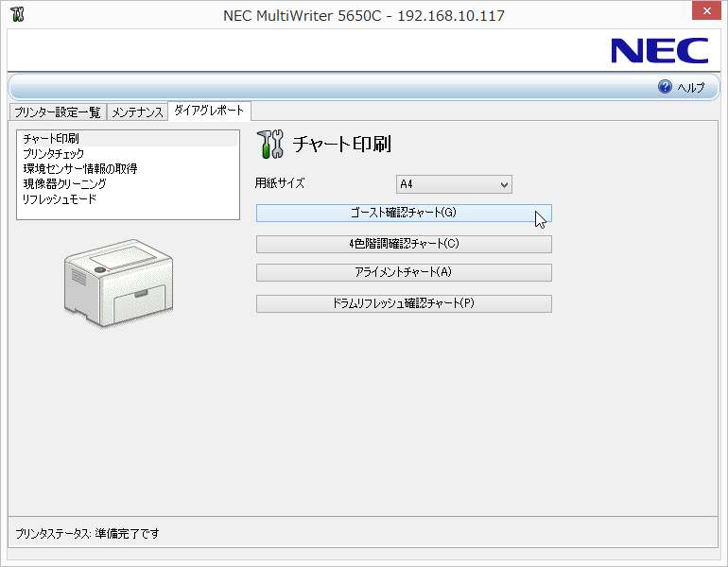
Task: Print the ドラムリフレッシュ確認チャート(P)
Action: pos(404,303)
